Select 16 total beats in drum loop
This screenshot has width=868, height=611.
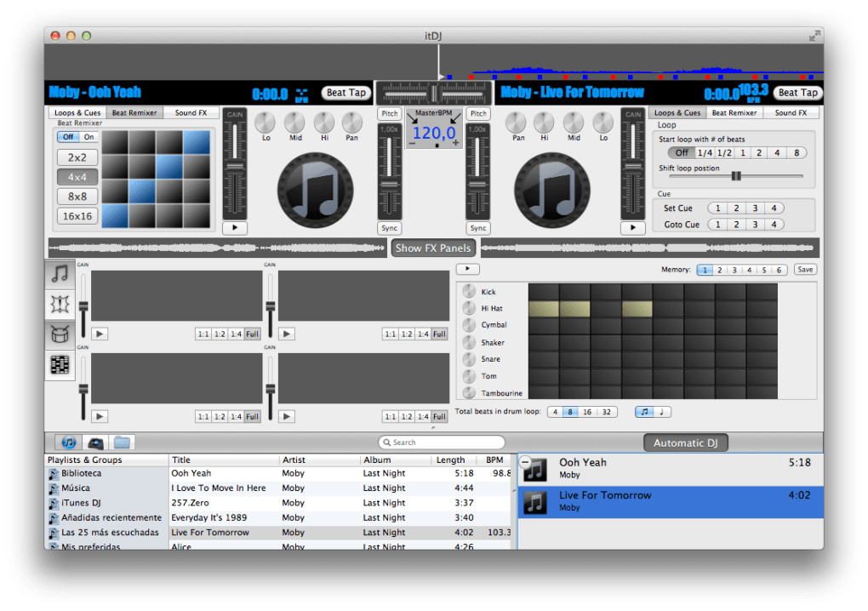[587, 412]
